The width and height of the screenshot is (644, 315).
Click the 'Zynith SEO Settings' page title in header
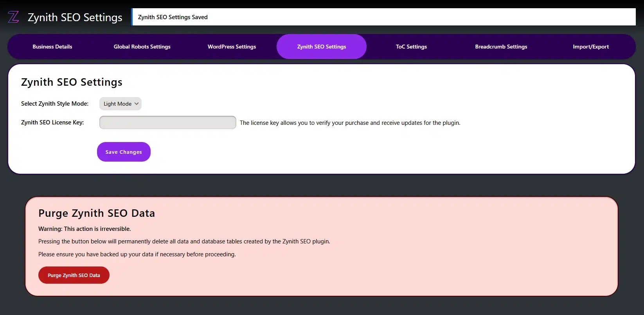tap(75, 17)
